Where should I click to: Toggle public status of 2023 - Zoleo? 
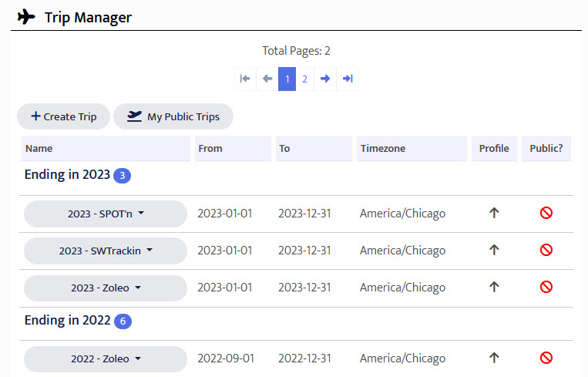[546, 287]
